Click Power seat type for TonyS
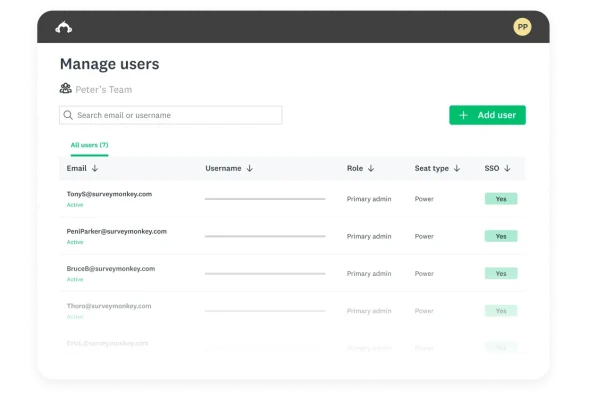604x400 pixels. pyautogui.click(x=424, y=199)
